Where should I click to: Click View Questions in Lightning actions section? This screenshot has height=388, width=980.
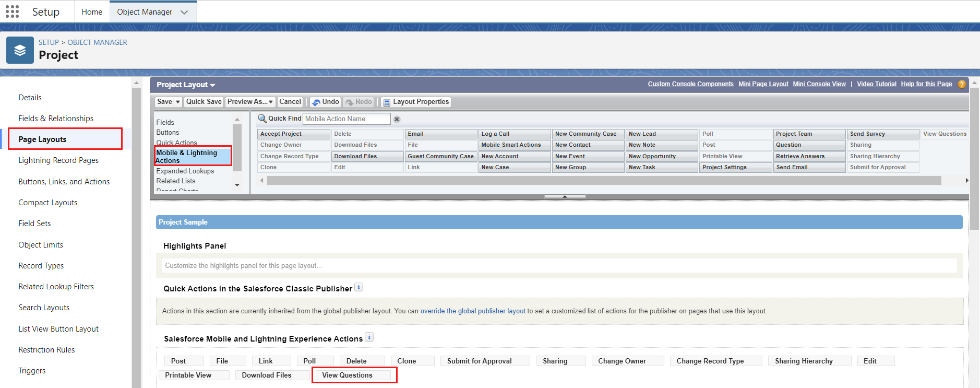354,375
